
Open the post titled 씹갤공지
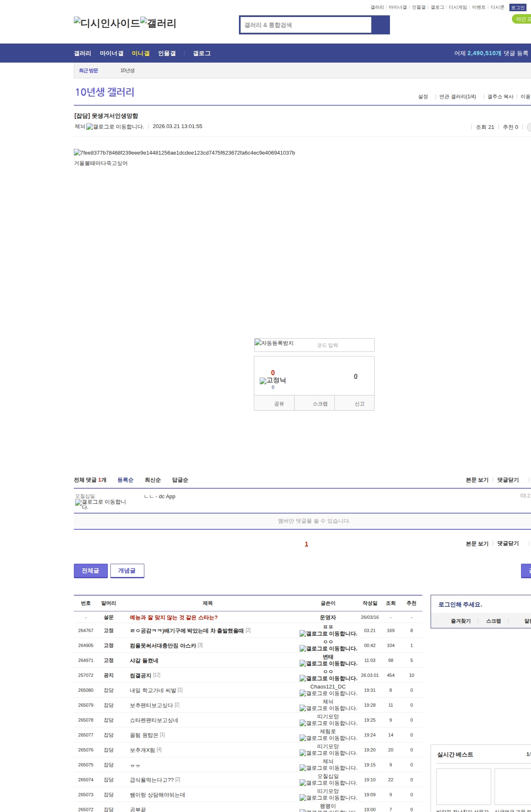(x=140, y=676)
